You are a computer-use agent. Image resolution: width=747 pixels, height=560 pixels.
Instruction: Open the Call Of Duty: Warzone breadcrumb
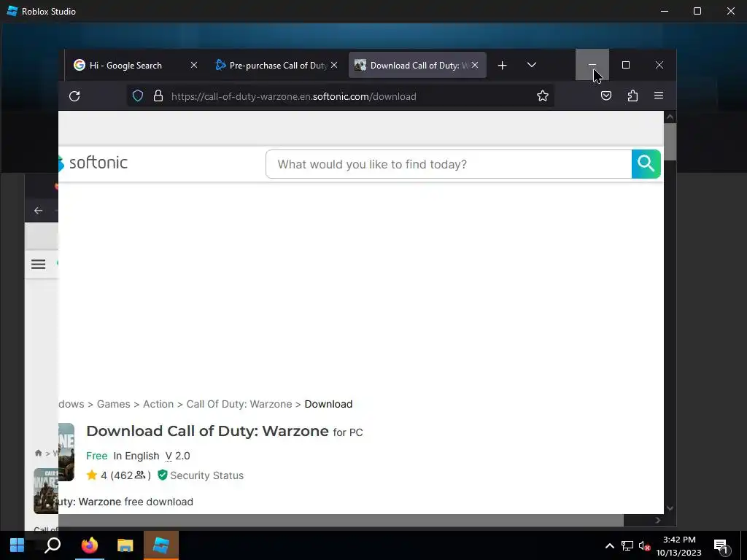tap(239, 404)
